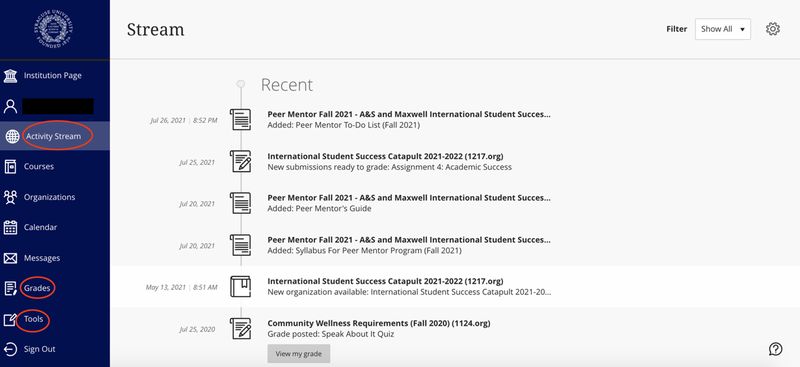Click book icon beside New organization available entry
800x367 pixels.
(240, 286)
